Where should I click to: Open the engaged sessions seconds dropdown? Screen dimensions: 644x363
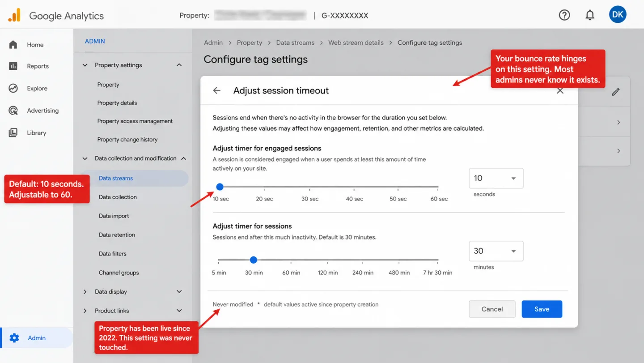click(x=496, y=178)
